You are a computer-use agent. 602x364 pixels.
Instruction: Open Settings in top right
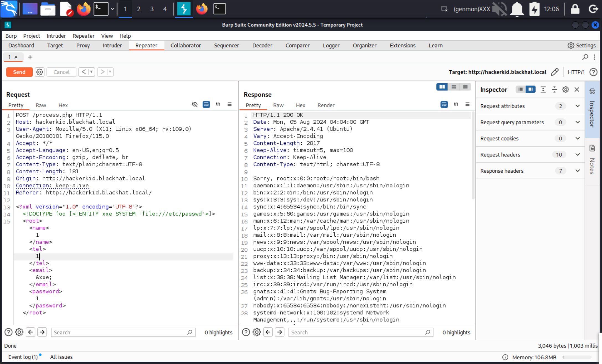581,45
